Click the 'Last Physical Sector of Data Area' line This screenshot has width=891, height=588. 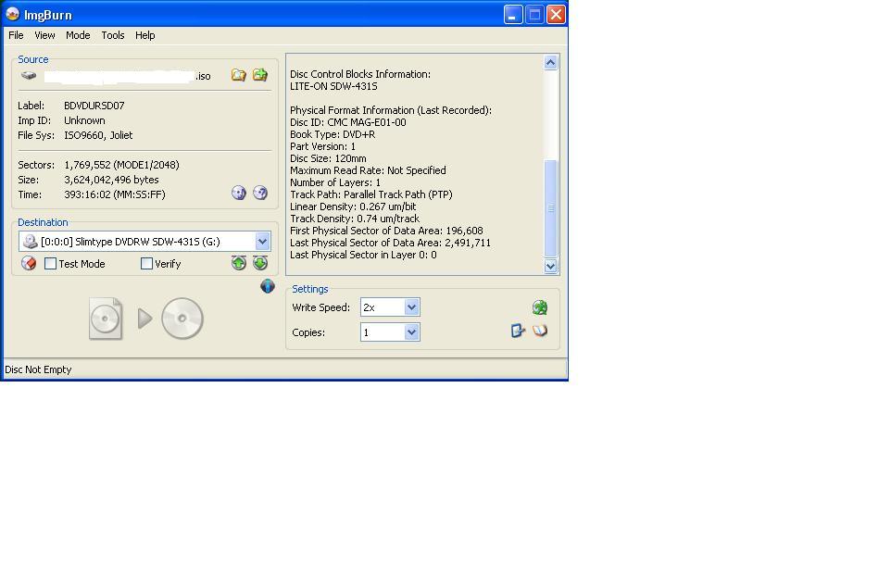pos(390,243)
